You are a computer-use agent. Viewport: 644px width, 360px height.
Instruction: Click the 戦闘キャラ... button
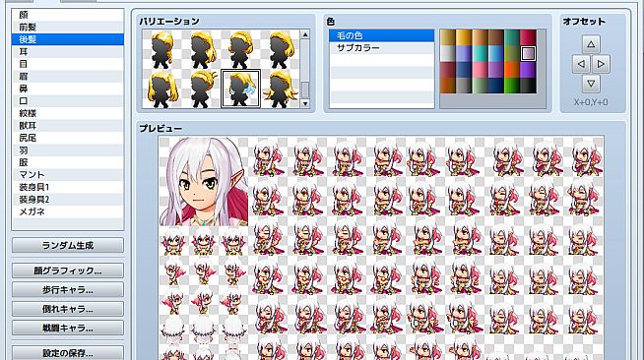68,328
